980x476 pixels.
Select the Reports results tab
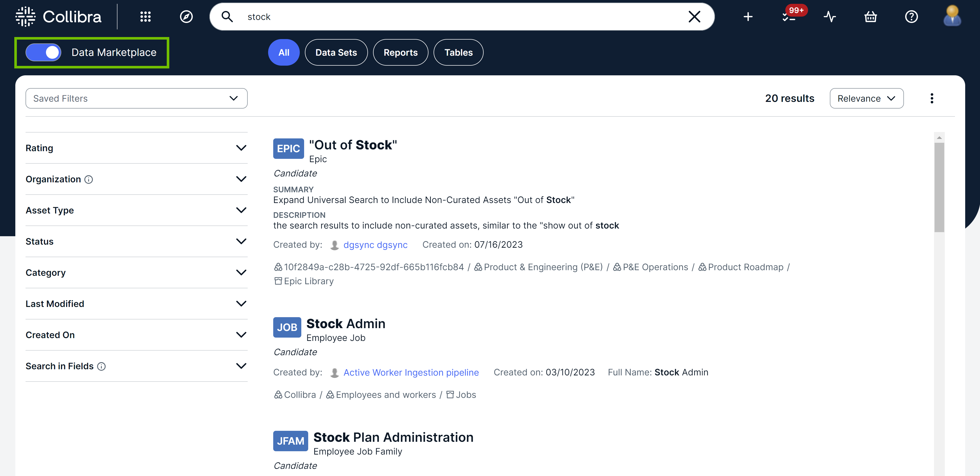[x=401, y=52]
